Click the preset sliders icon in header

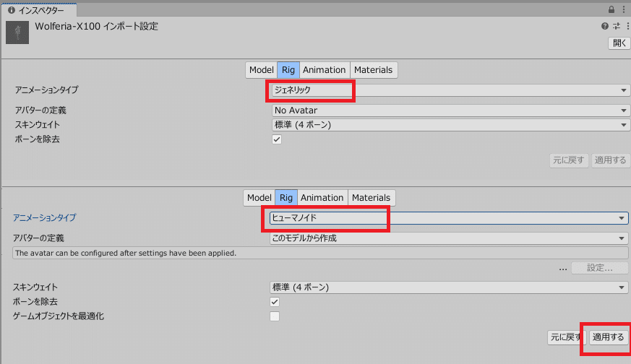617,26
